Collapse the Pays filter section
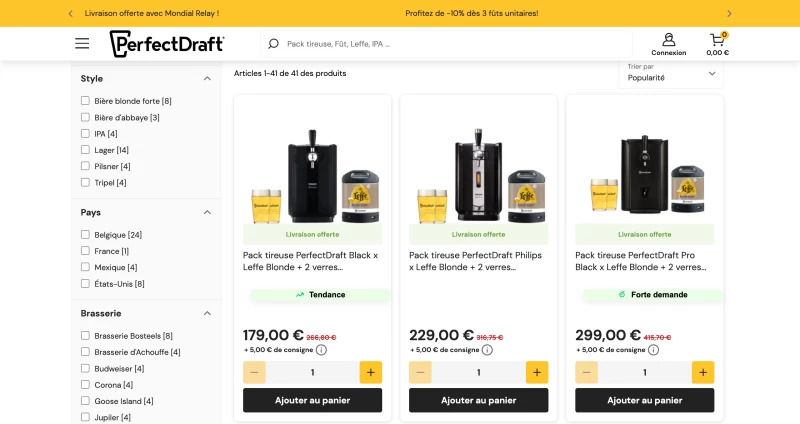The width and height of the screenshot is (800, 424). click(207, 212)
